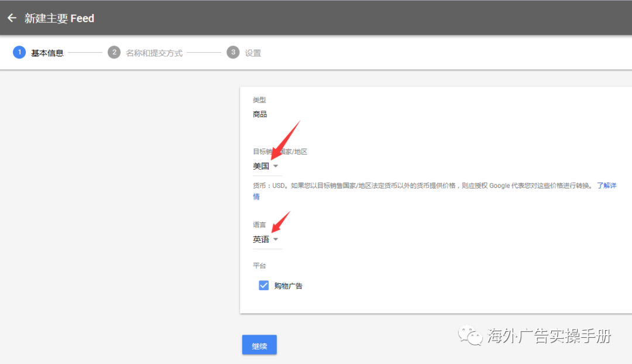632x364 pixels.
Task: Expand the 英语 language dropdown arrow
Action: point(276,239)
